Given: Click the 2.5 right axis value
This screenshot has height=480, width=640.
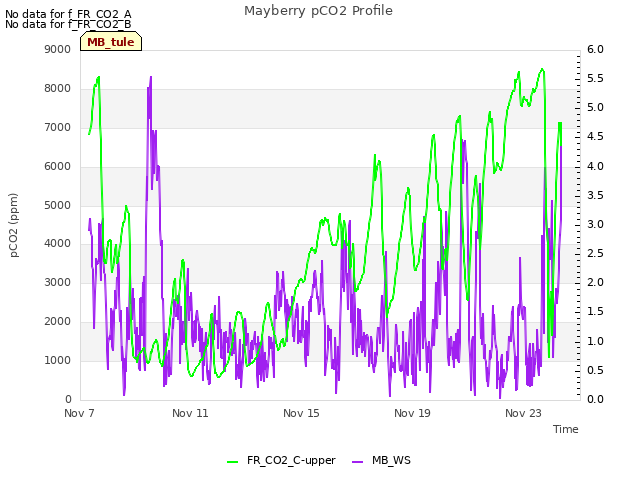Looking at the screenshot, I should [595, 253].
